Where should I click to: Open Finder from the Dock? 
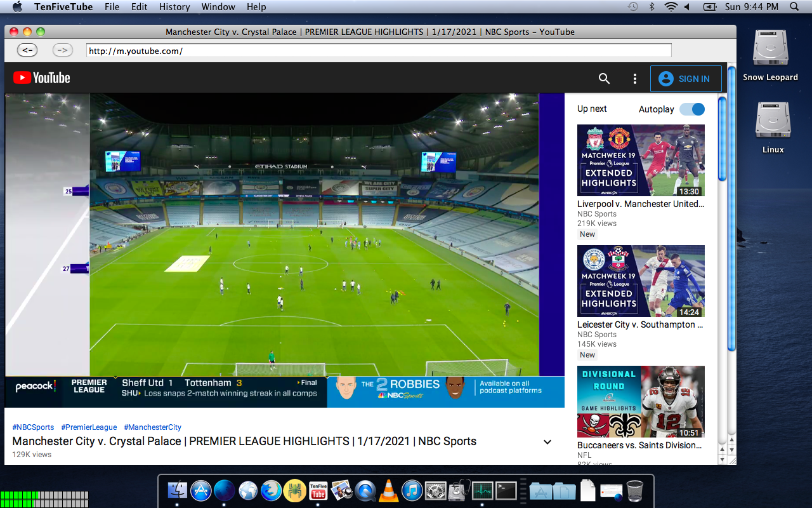[177, 490]
